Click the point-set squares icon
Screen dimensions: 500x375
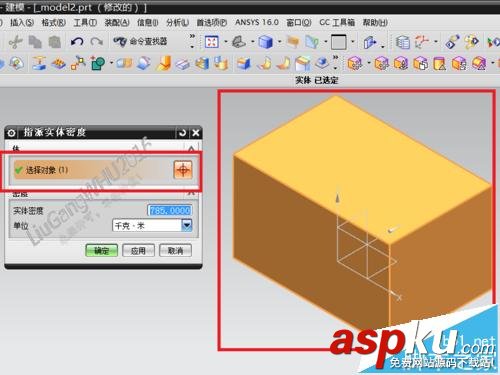click(78, 63)
